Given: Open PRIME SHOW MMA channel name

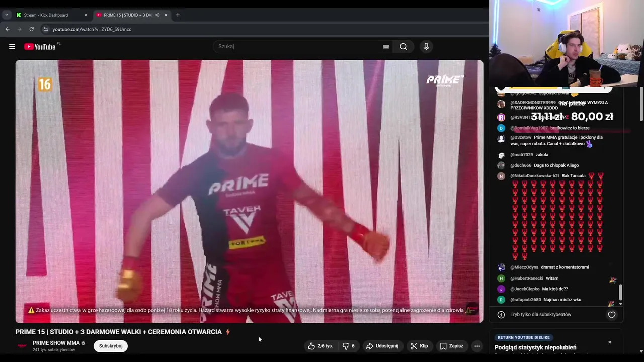Looking at the screenshot, I should point(56,343).
